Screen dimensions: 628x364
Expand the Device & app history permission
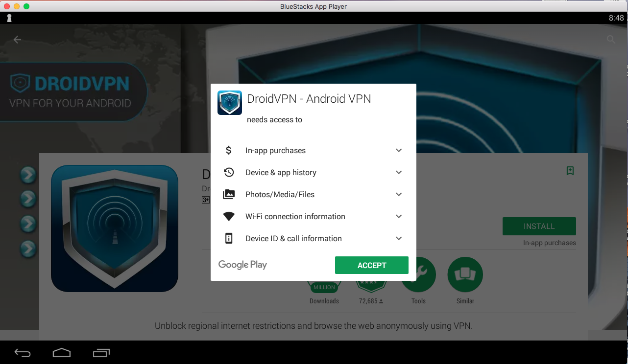[x=399, y=173]
